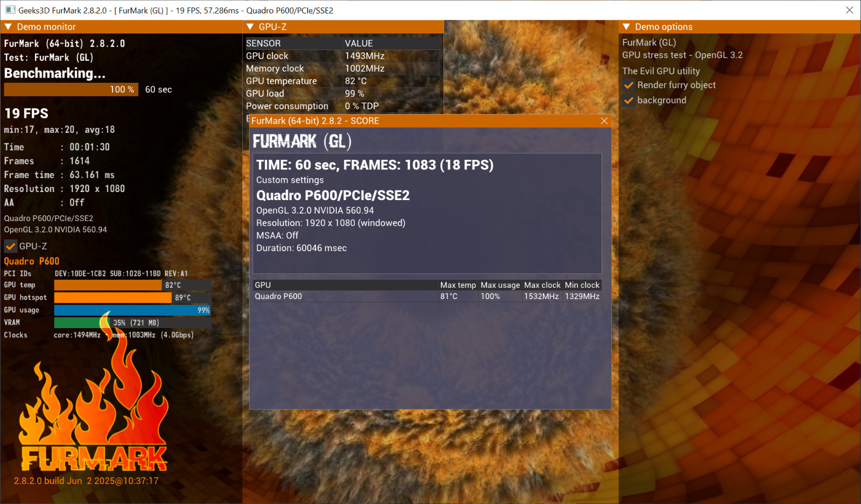Select the SENSOR column header in GPU-Z
Viewport: 861px width, 504px height.
pyautogui.click(x=263, y=44)
